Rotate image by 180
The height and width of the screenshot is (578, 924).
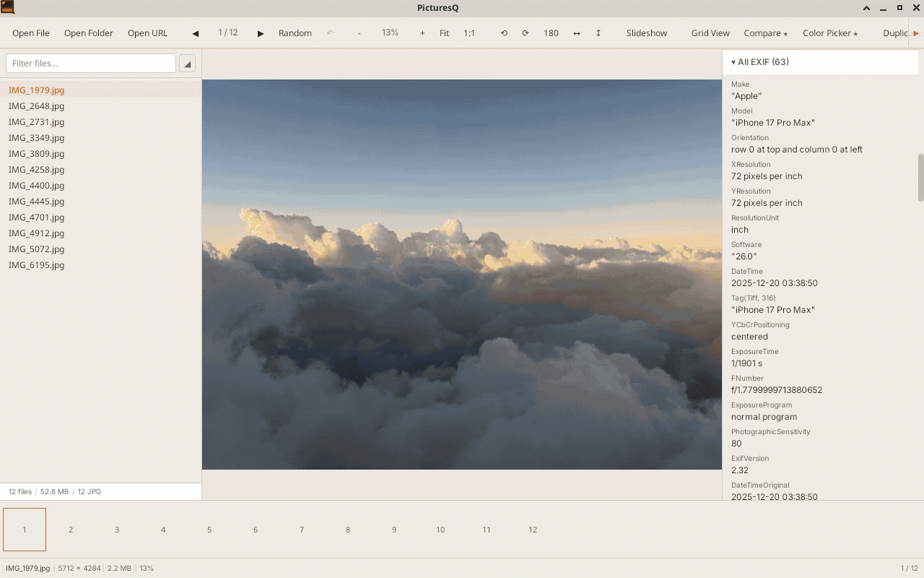click(552, 33)
